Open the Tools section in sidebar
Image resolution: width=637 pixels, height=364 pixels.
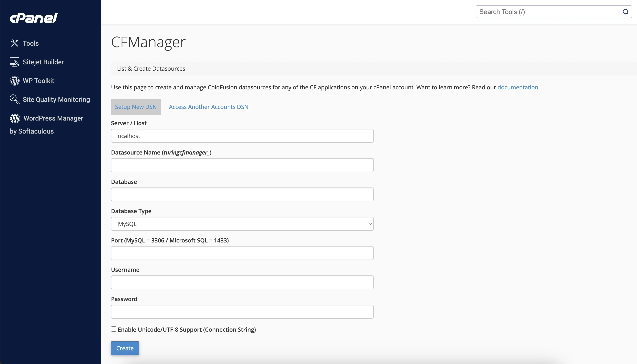31,43
